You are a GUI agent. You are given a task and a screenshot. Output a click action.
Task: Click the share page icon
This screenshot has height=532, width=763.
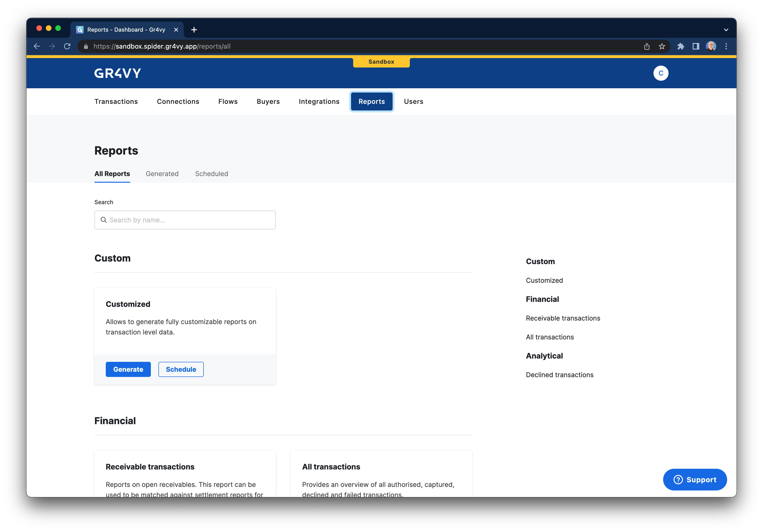[646, 46]
